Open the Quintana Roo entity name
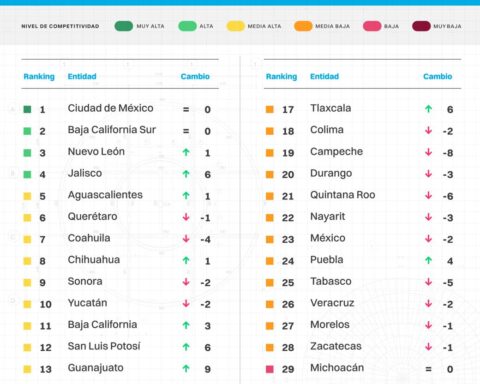The width and height of the screenshot is (480, 384). pos(343,195)
